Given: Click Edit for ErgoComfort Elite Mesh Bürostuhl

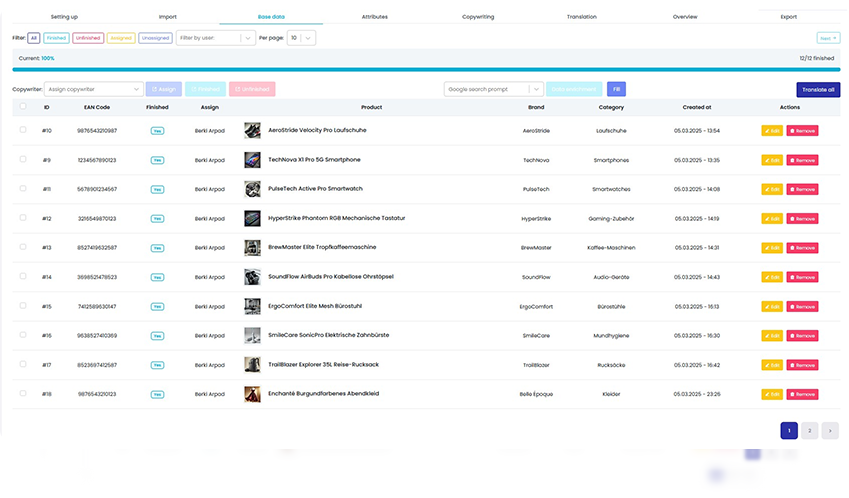Looking at the screenshot, I should (x=772, y=306).
